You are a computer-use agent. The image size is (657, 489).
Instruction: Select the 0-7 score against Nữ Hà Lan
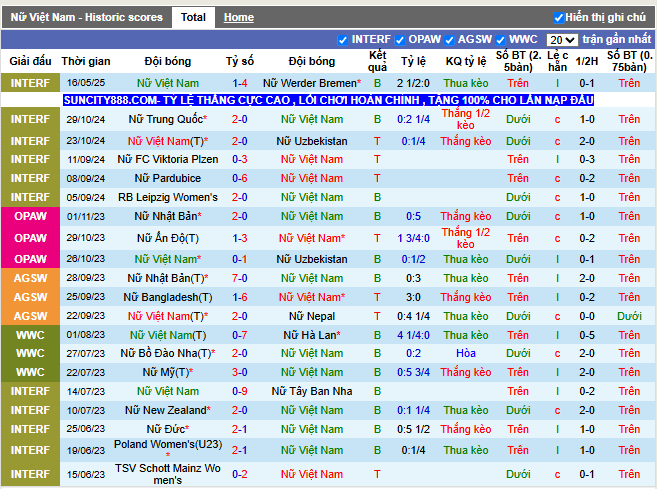(240, 335)
